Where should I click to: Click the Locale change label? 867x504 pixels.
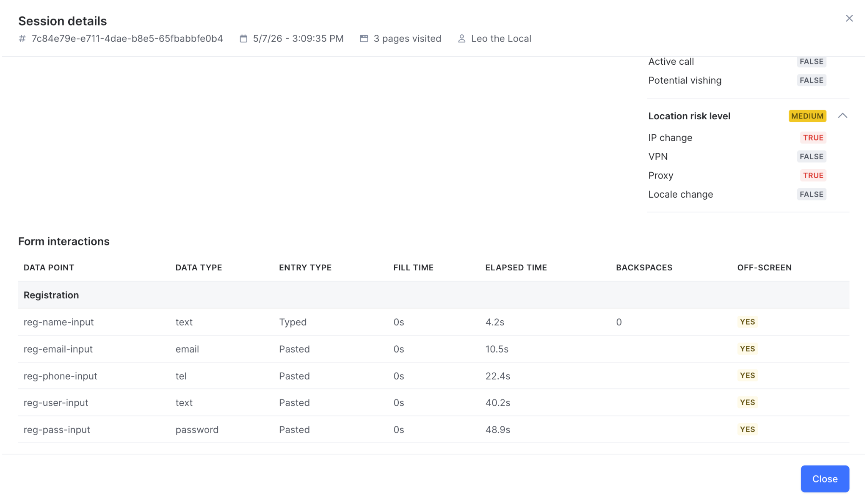(680, 194)
